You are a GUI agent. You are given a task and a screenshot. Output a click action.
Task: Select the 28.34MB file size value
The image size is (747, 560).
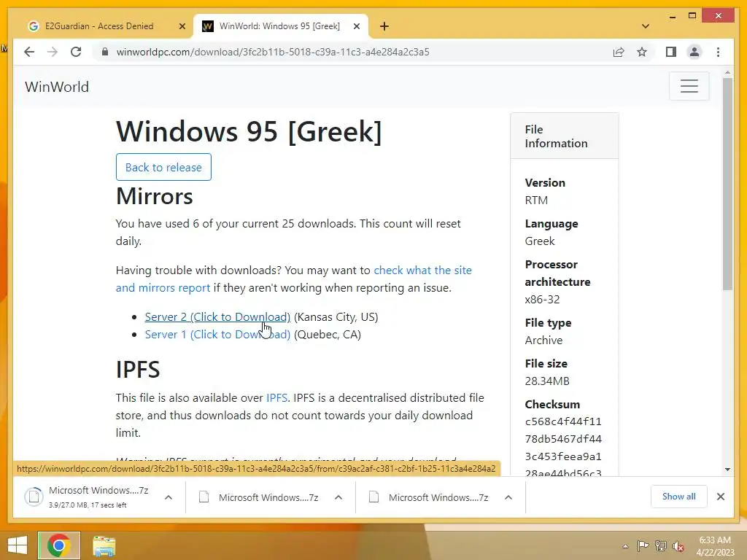pos(547,381)
